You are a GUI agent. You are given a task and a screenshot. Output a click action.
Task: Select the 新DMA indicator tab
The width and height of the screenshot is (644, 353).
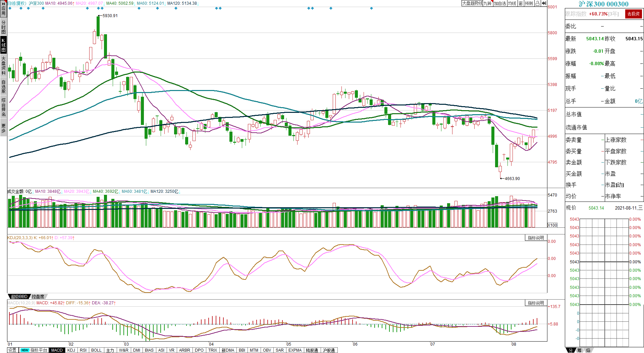pyautogui.click(x=228, y=350)
